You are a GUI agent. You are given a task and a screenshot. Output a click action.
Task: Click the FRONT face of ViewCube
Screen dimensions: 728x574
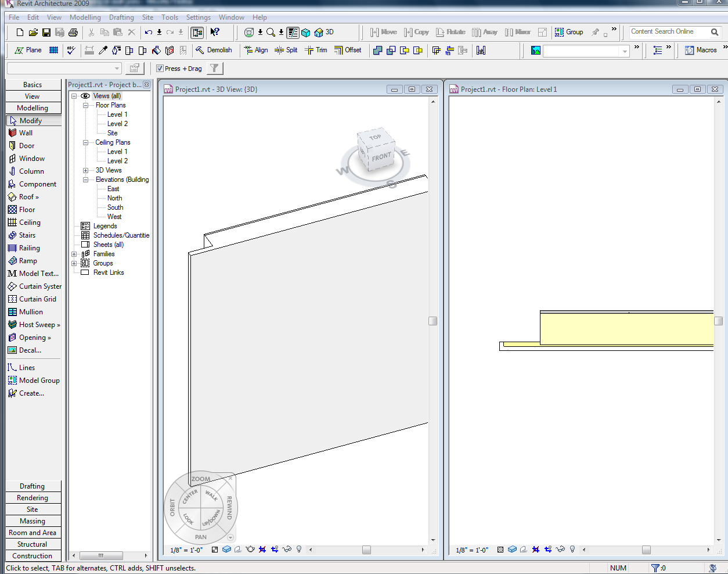pyautogui.click(x=381, y=157)
